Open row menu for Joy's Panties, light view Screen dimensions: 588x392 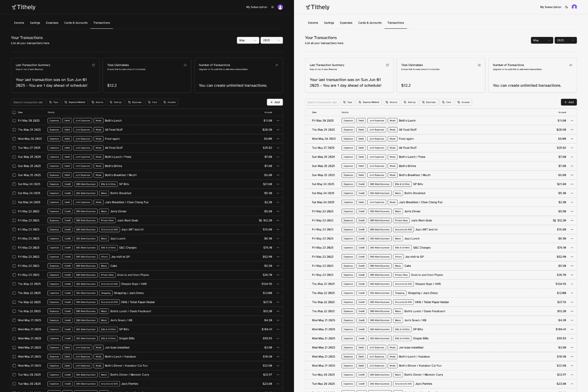[x=572, y=384]
